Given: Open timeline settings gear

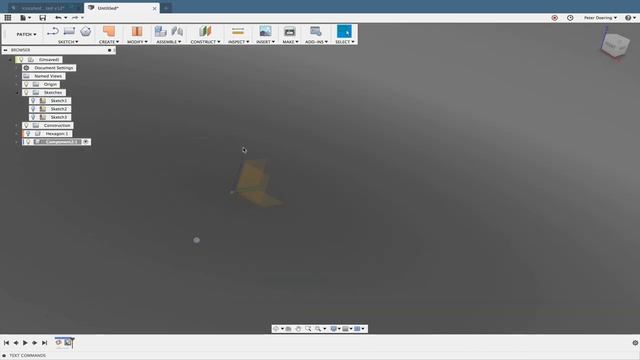Looking at the screenshot, I should pyautogui.click(x=635, y=343).
